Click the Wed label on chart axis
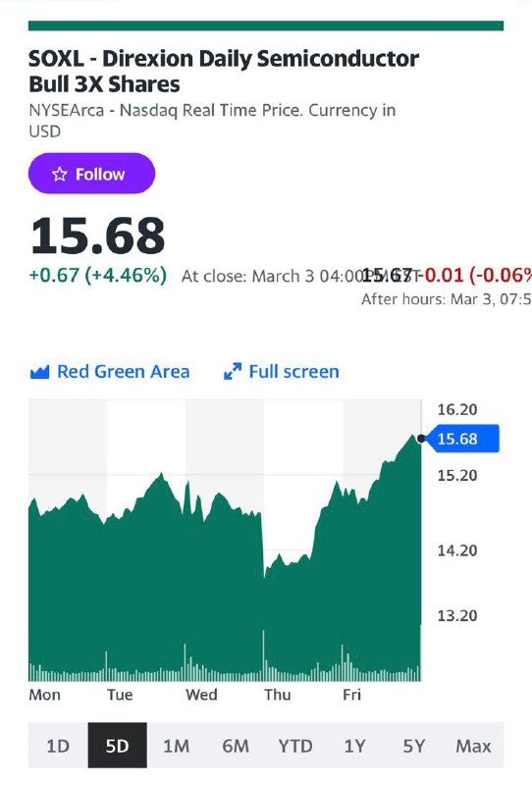Viewport: 532px width, 785px height. click(201, 695)
